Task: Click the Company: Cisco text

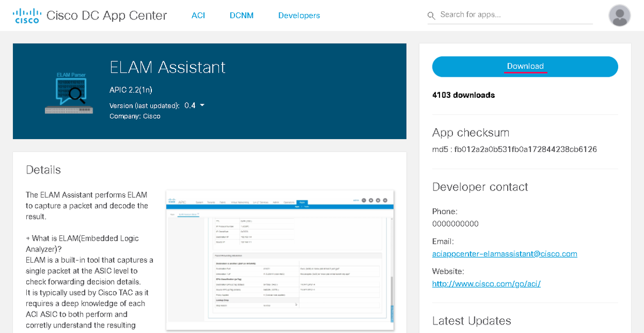Action: coord(135,116)
